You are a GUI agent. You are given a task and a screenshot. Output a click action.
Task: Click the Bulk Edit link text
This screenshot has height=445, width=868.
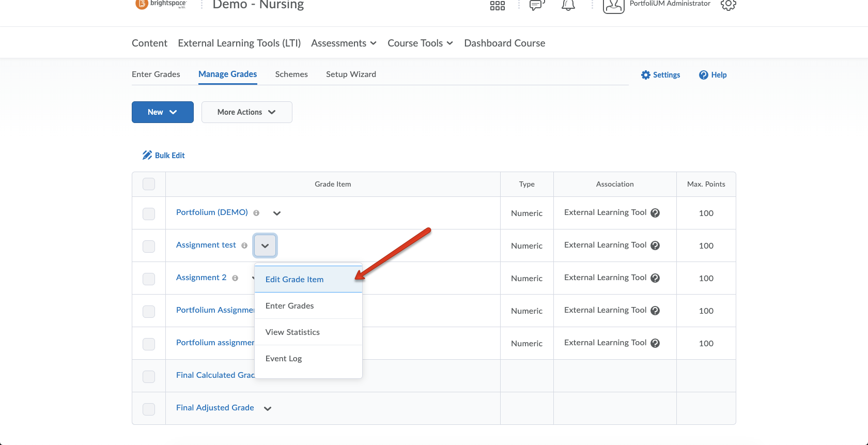(x=170, y=156)
